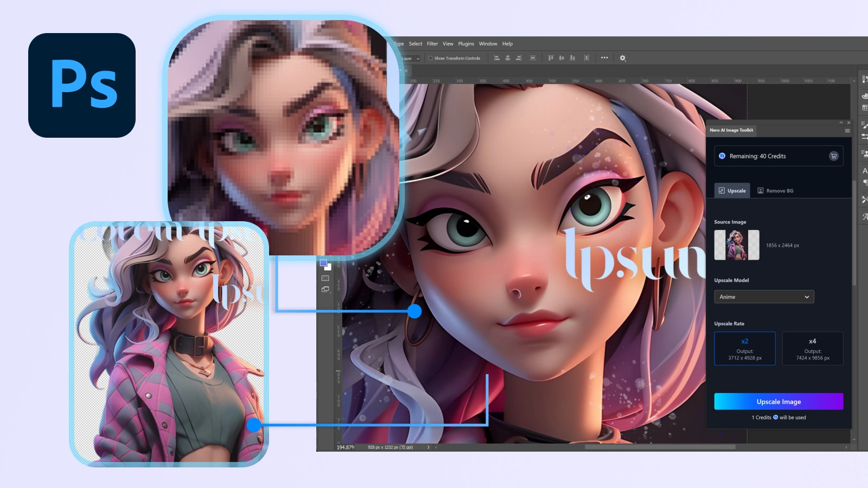Select align horizontal centers in the options bar
The image size is (868, 488).
pyautogui.click(x=508, y=58)
